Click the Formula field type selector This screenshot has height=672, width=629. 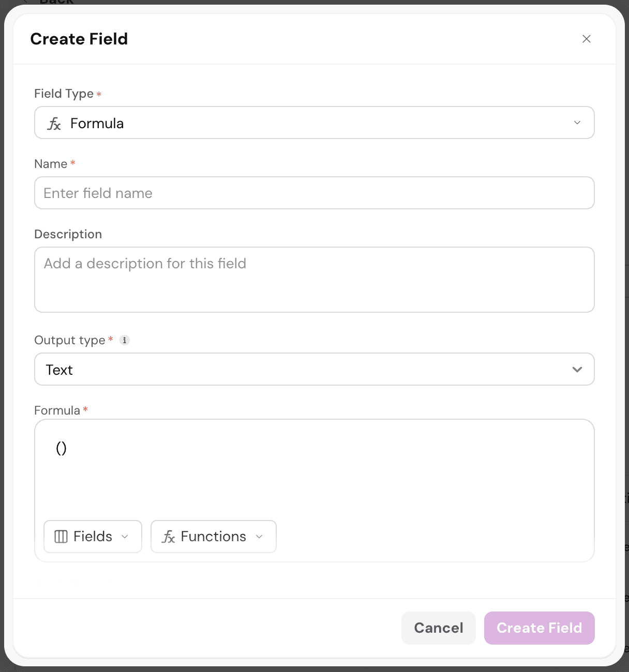314,123
